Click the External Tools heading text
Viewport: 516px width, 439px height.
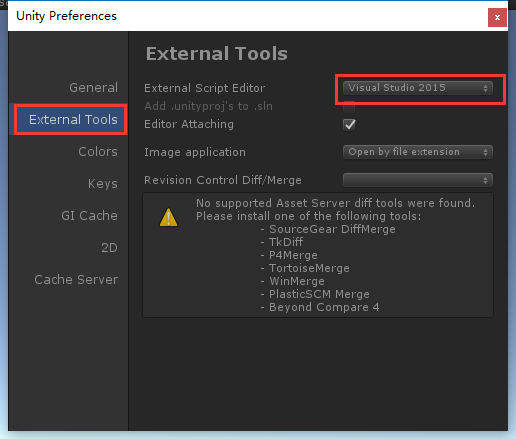point(217,54)
